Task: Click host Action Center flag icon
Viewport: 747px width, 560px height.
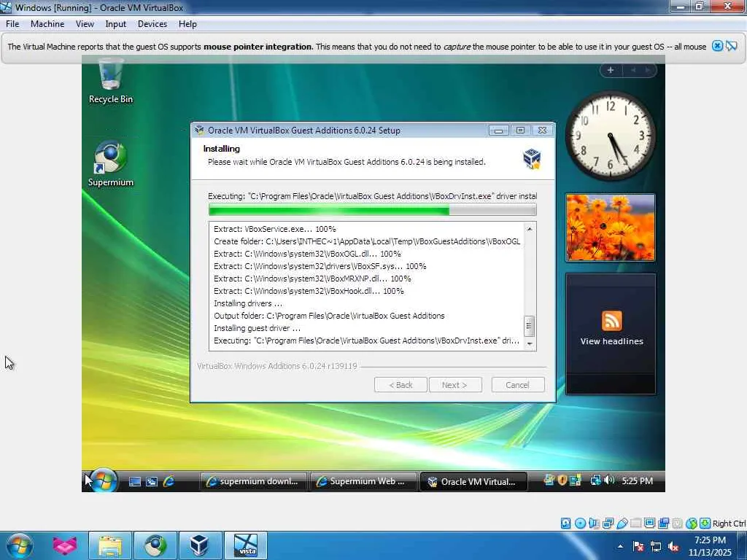Action: [638, 546]
